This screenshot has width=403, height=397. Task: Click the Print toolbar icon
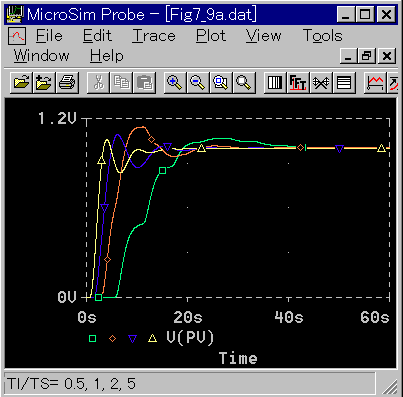(x=67, y=82)
